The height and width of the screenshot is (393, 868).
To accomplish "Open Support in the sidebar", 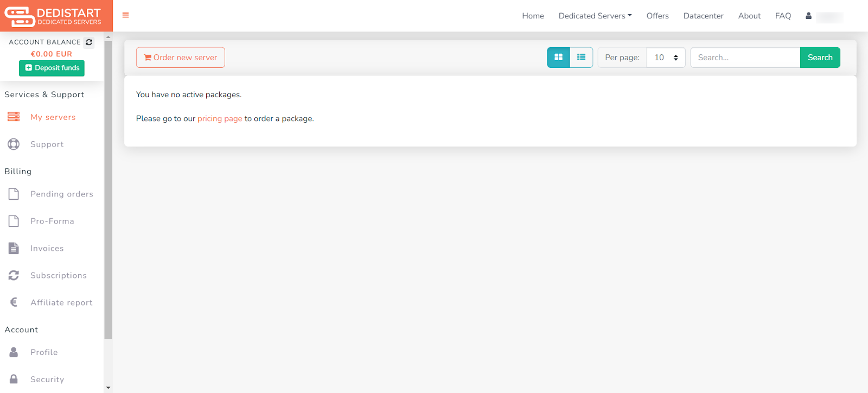I will point(47,144).
